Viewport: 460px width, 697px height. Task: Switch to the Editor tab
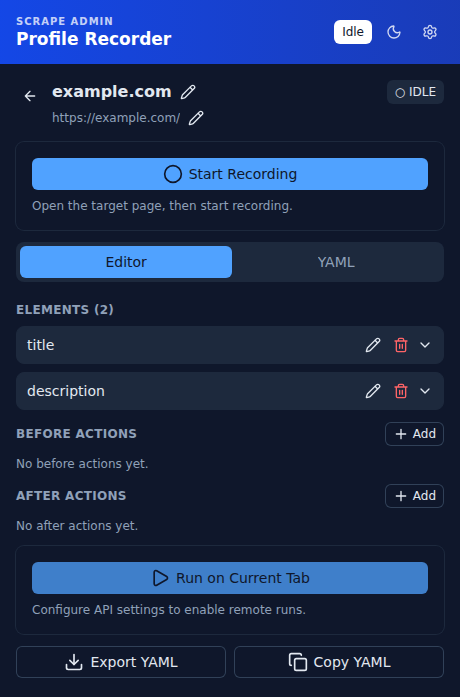[x=126, y=262]
